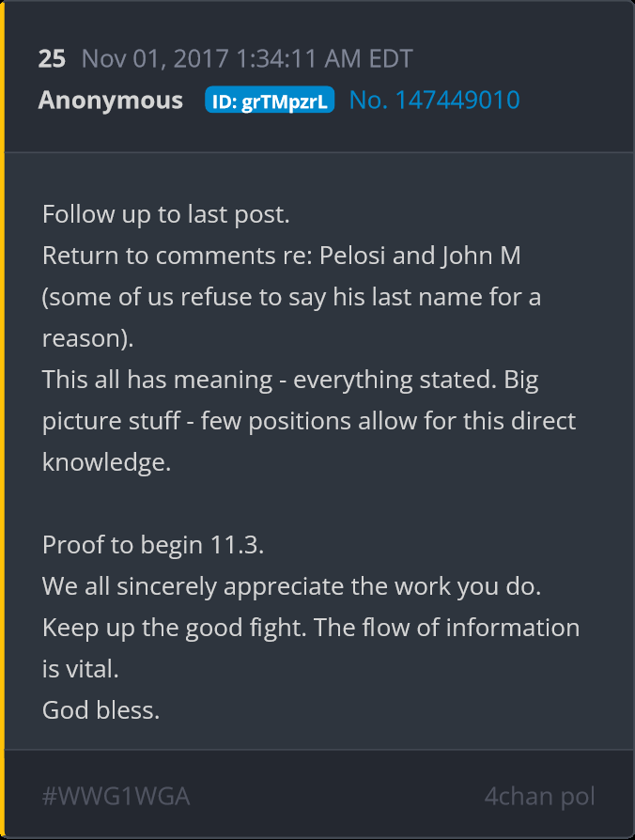Click the "This all has meaning" line

(x=290, y=380)
